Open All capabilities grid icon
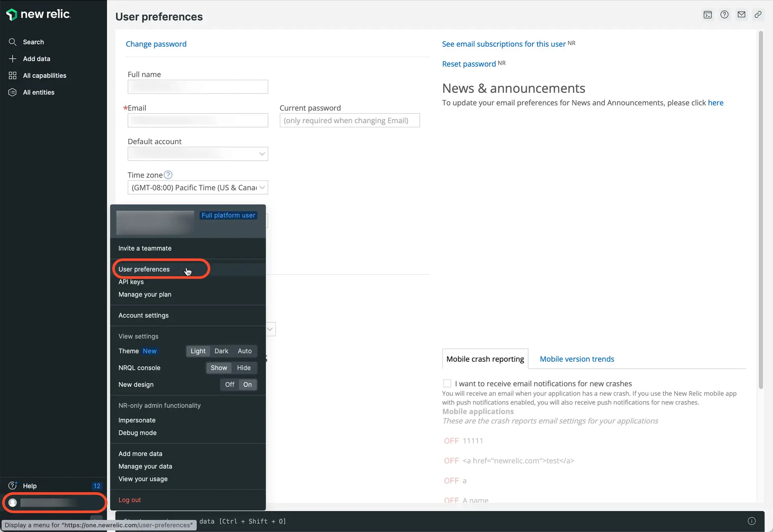 click(12, 76)
